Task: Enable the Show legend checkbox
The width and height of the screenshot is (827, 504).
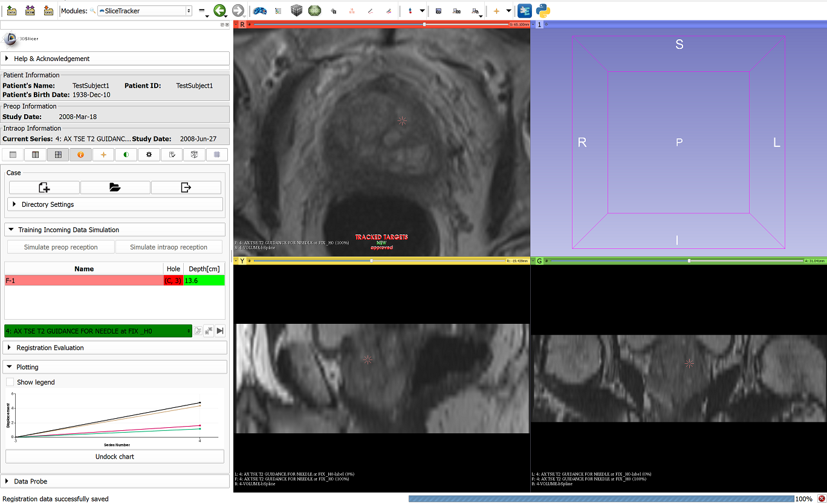Action: (10, 382)
